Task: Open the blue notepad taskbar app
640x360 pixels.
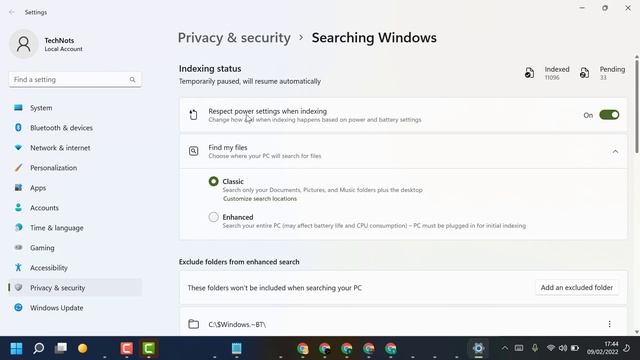Action: [237, 348]
